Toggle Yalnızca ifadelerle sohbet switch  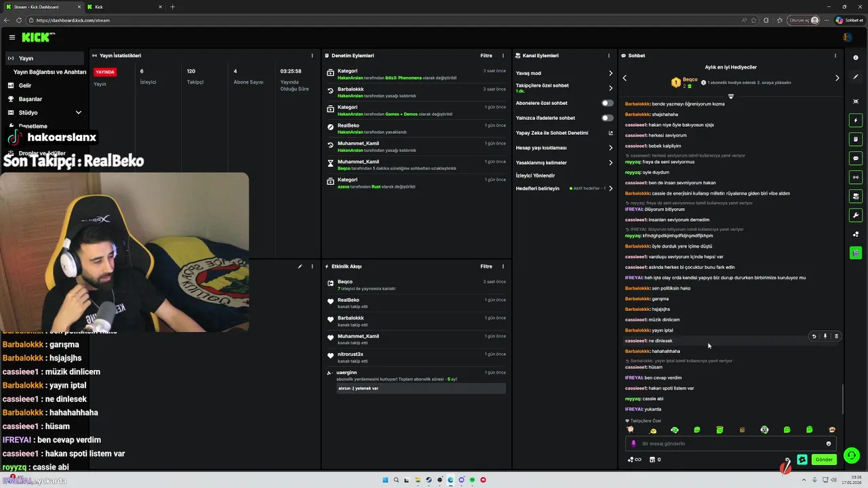pos(608,118)
